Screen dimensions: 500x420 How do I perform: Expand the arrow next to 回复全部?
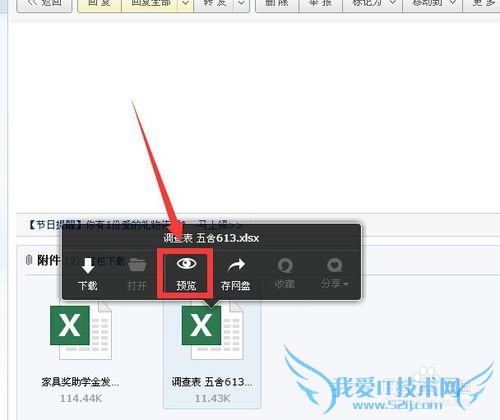(x=186, y=5)
